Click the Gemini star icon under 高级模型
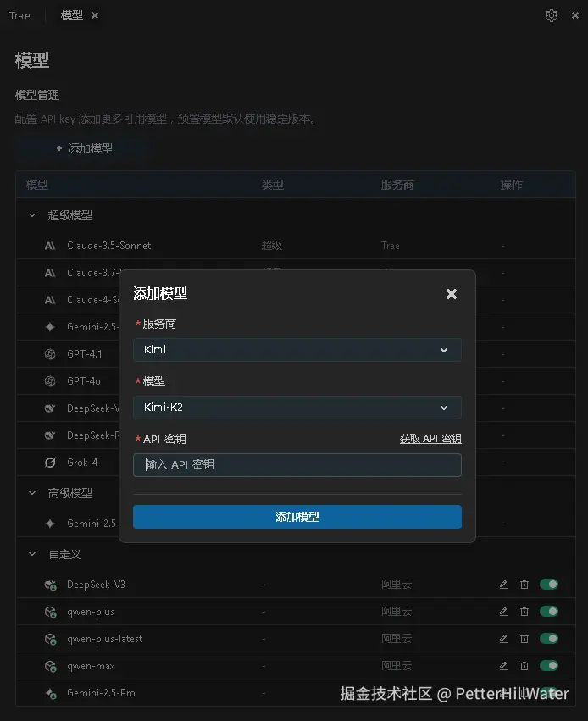588x721 pixels. [50, 524]
